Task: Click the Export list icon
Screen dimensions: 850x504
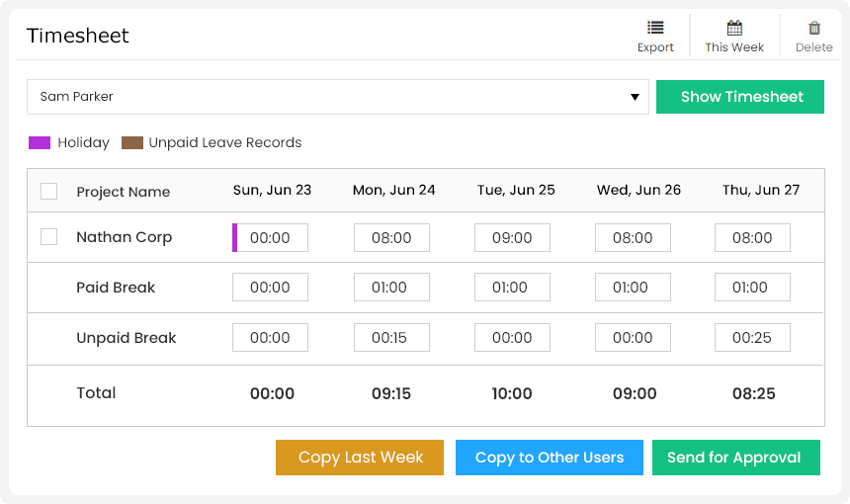Action: (x=655, y=27)
